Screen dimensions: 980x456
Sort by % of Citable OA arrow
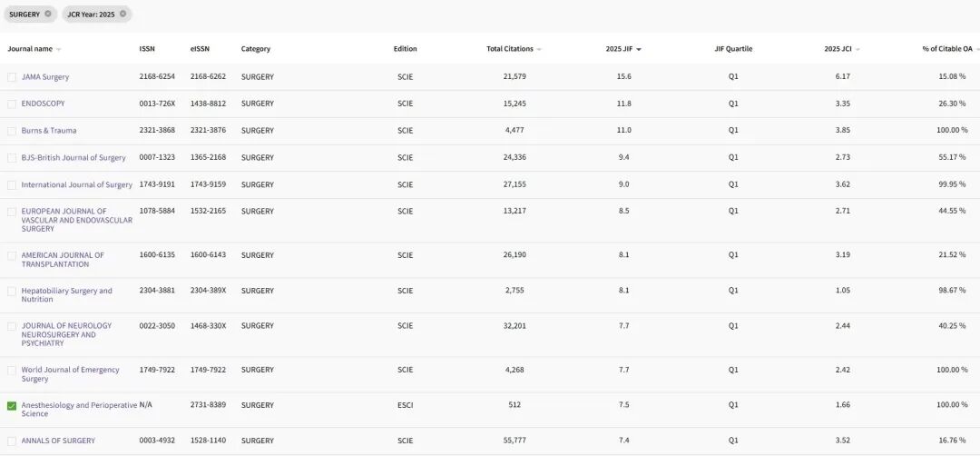click(977, 49)
